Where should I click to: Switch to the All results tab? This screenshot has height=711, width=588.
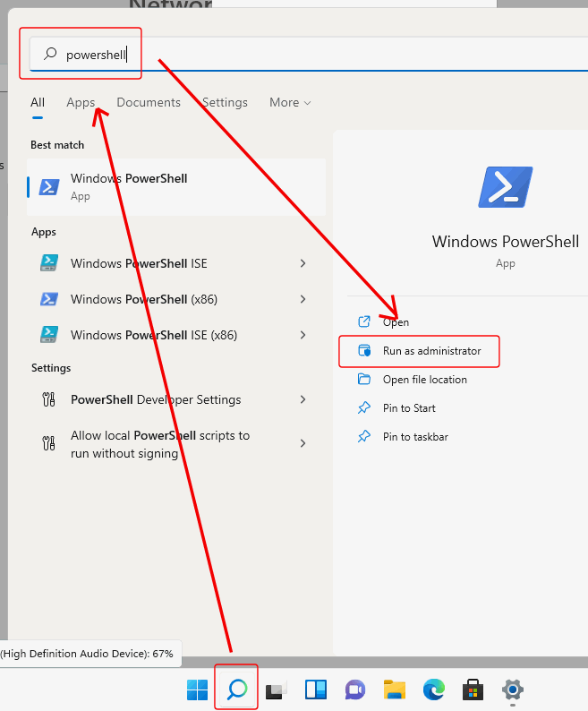pyautogui.click(x=38, y=102)
